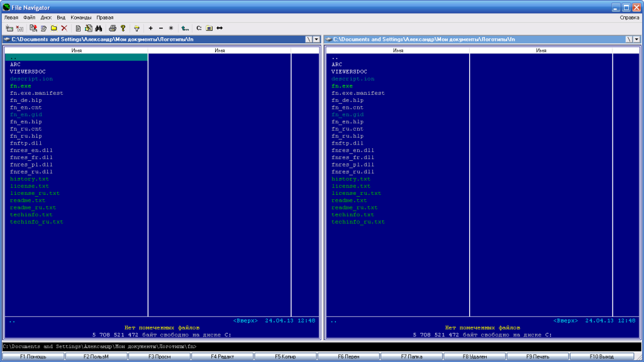
Task: Click the funnel filter toolbar icon
Action: coord(136,28)
